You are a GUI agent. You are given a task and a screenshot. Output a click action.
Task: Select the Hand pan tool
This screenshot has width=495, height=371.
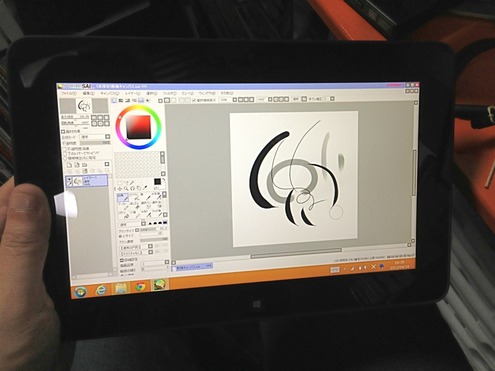(x=138, y=188)
